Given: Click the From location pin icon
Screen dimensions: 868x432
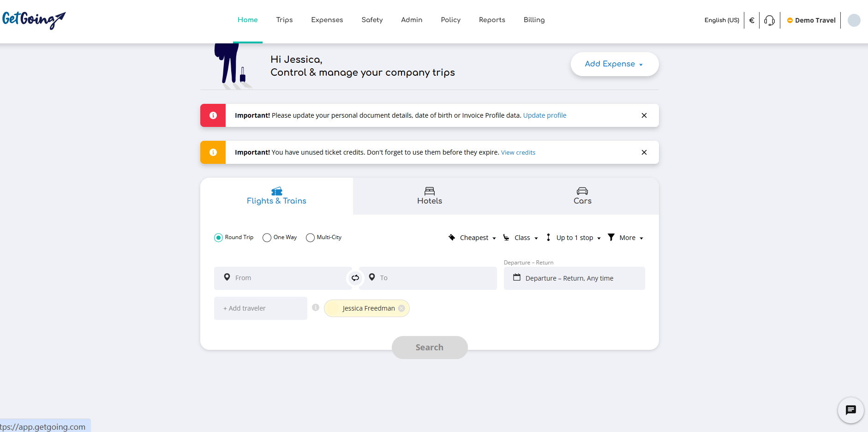Looking at the screenshot, I should click(227, 277).
